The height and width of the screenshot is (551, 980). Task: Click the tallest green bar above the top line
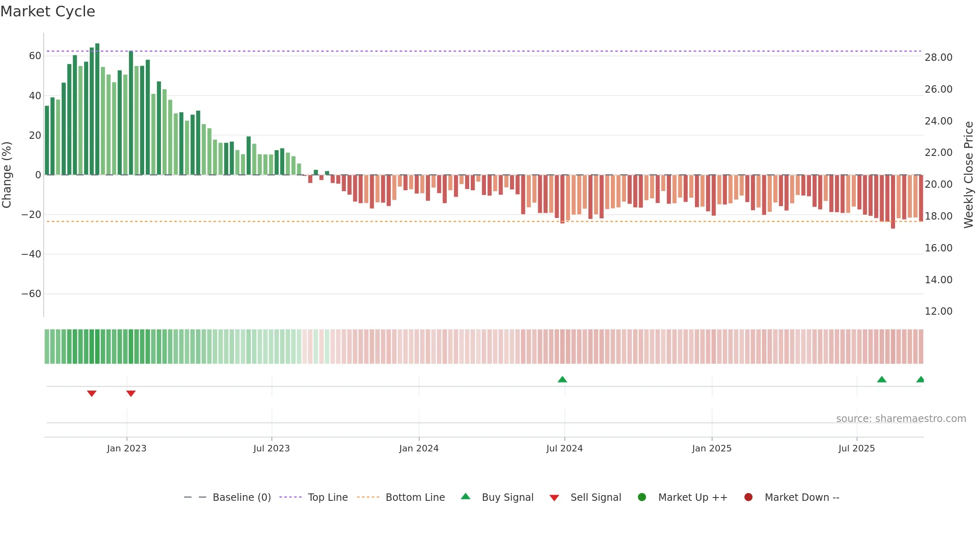pyautogui.click(x=97, y=109)
